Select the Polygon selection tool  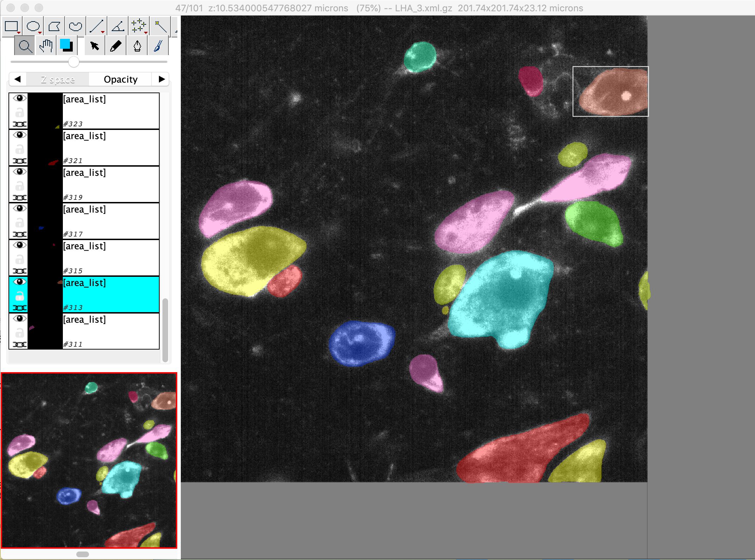(54, 26)
